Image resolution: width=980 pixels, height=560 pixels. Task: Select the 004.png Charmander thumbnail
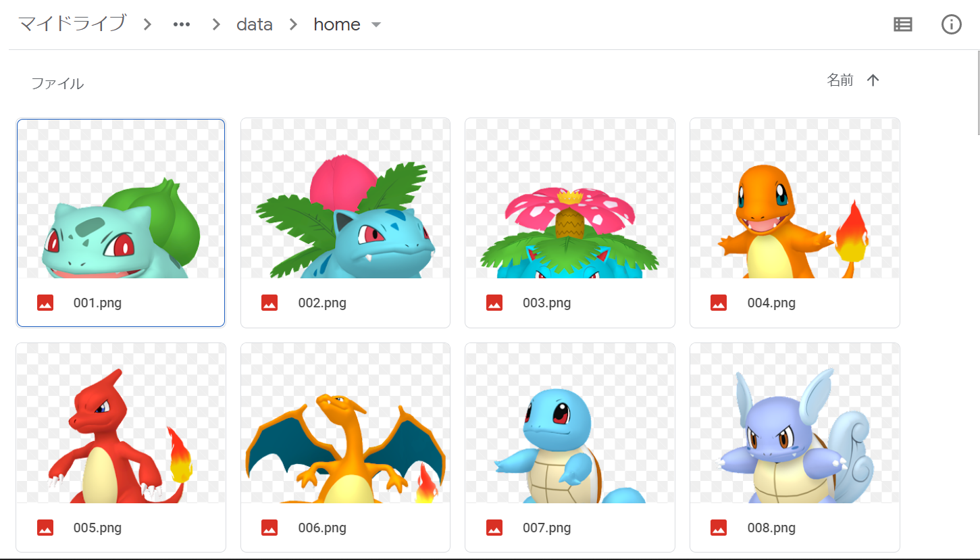pyautogui.click(x=795, y=199)
